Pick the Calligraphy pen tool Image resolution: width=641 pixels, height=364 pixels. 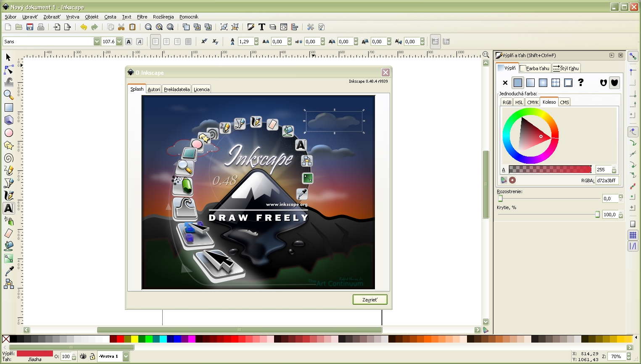coord(8,196)
